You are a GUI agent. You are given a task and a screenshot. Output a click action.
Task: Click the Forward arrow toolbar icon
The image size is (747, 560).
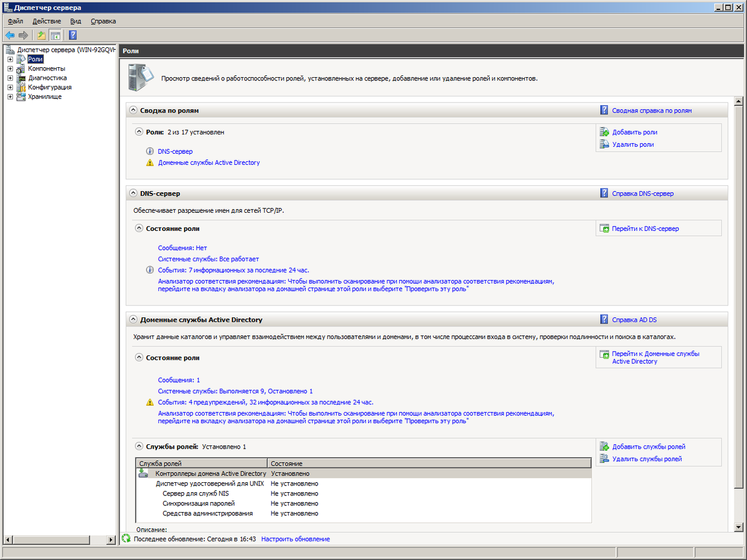[24, 35]
